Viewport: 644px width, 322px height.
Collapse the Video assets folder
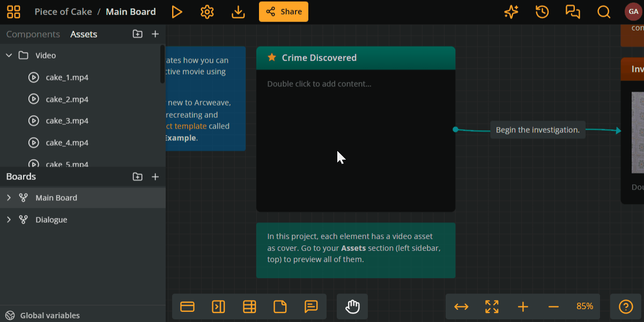[9, 55]
